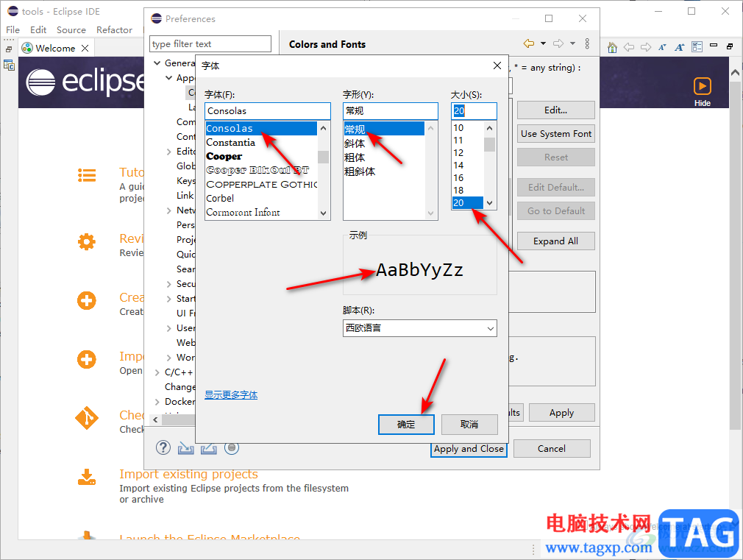Click Apply and Close button
743x560 pixels.
(469, 449)
